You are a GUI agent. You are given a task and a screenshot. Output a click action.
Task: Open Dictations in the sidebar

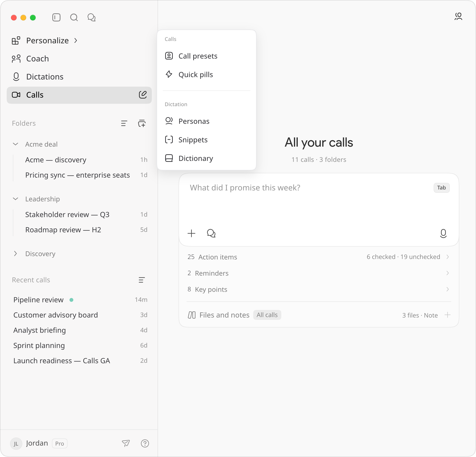point(79,77)
